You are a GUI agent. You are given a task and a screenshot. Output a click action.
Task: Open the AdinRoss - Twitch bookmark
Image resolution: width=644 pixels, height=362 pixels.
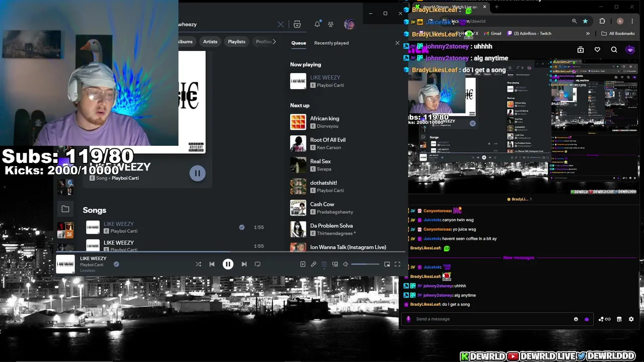point(529,34)
